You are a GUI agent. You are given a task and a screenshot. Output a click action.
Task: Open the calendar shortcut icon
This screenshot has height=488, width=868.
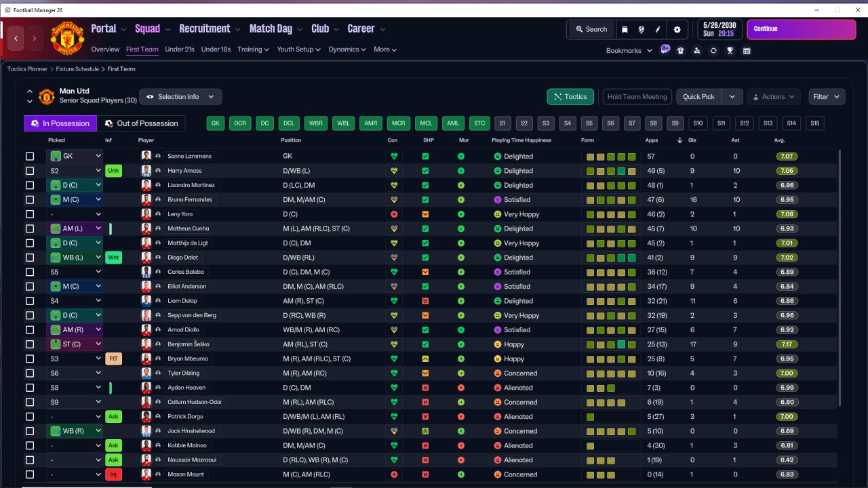[747, 51]
